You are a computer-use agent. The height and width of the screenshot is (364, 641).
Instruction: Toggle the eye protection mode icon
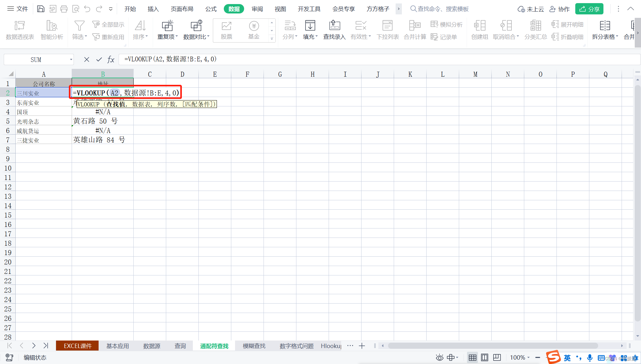pyautogui.click(x=439, y=357)
